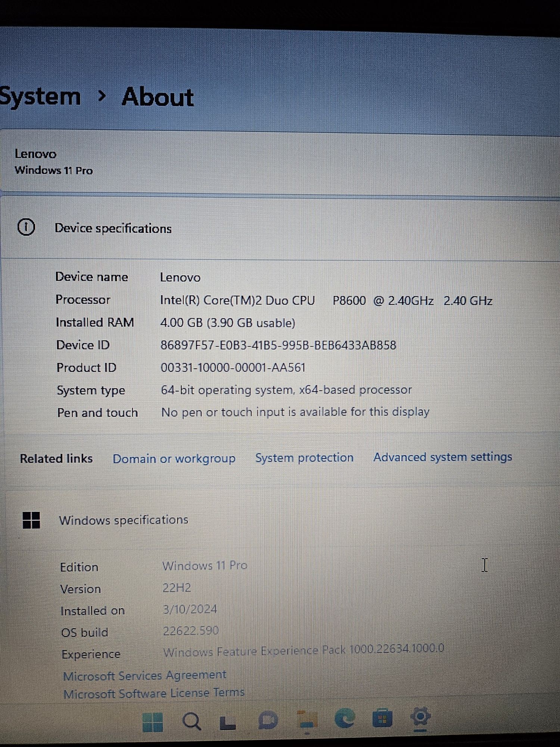
Task: Open System protection link
Action: point(304,458)
